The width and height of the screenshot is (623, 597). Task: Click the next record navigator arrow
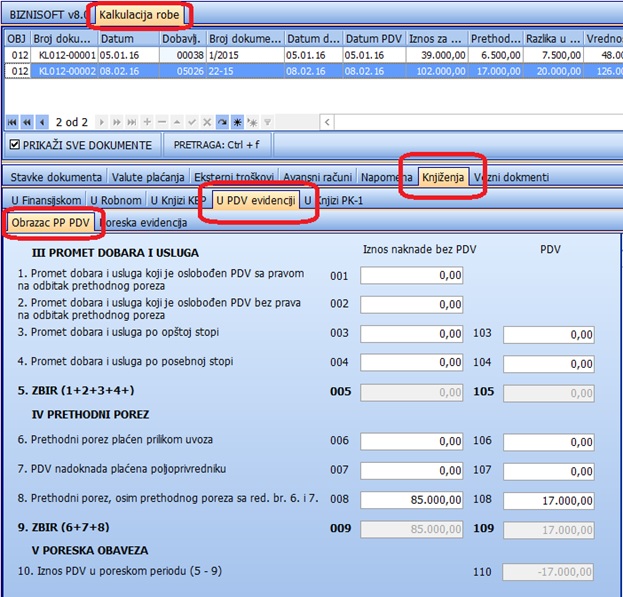pos(102,122)
